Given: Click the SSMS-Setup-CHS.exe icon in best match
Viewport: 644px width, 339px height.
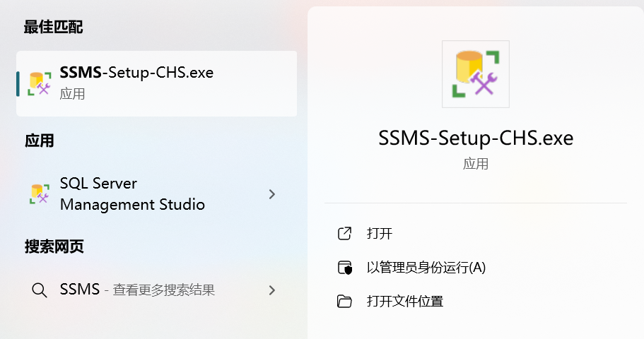Looking at the screenshot, I should pos(40,83).
